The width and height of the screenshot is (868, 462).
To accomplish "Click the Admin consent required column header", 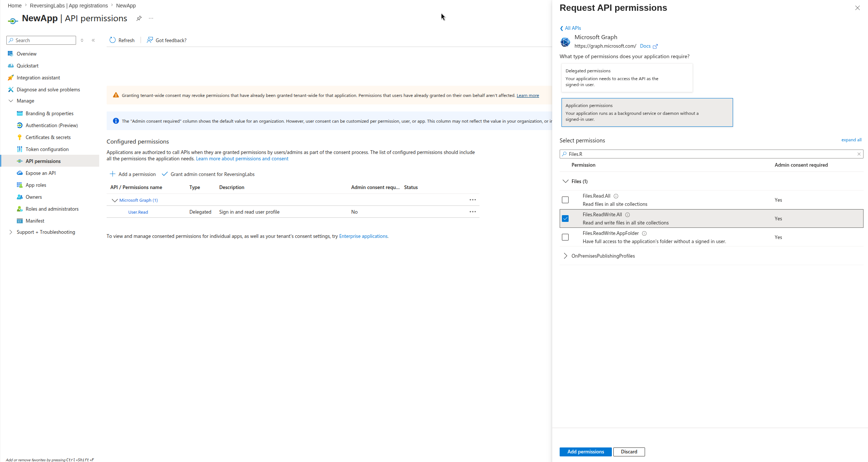I will (801, 165).
